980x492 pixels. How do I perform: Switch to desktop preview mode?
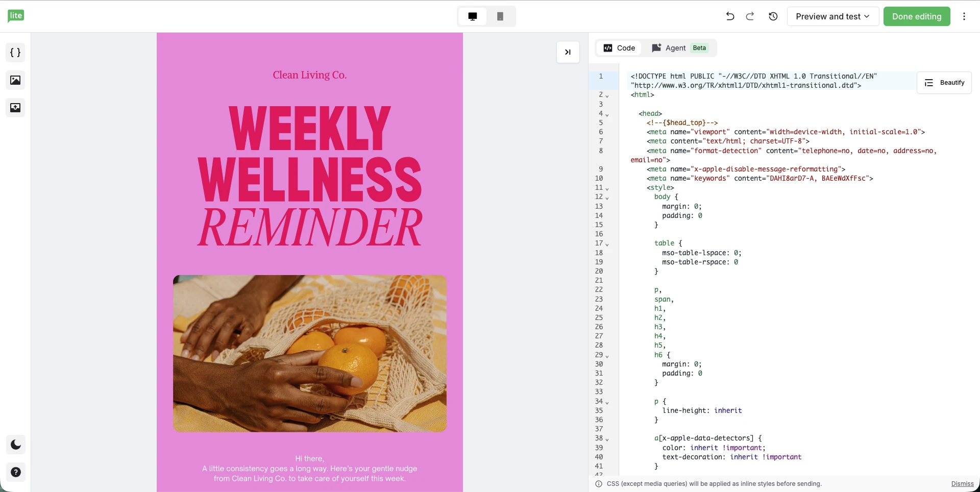point(473,16)
